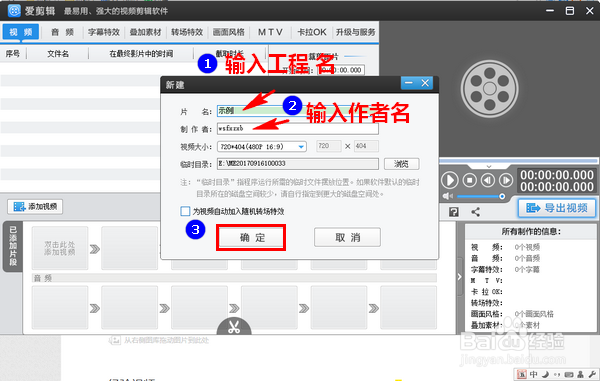Image resolution: width=600 pixels, height=381 pixels.
Task: Open the 升级与服务 tab
Action: [x=355, y=32]
